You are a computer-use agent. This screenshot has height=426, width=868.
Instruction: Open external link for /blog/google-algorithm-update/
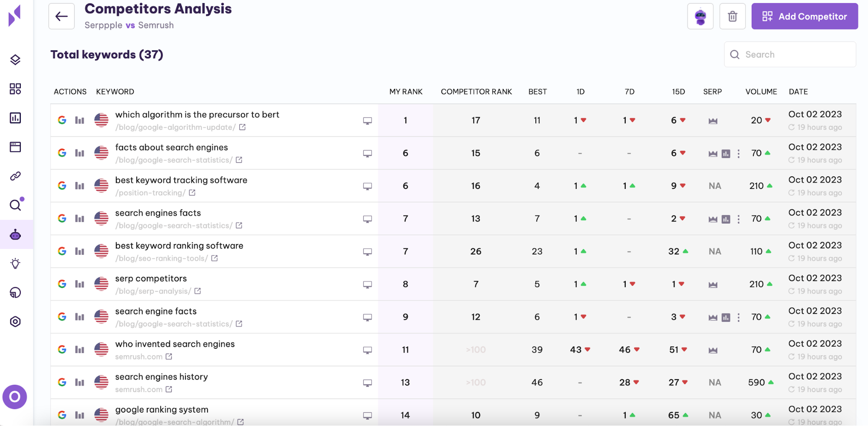click(x=242, y=127)
